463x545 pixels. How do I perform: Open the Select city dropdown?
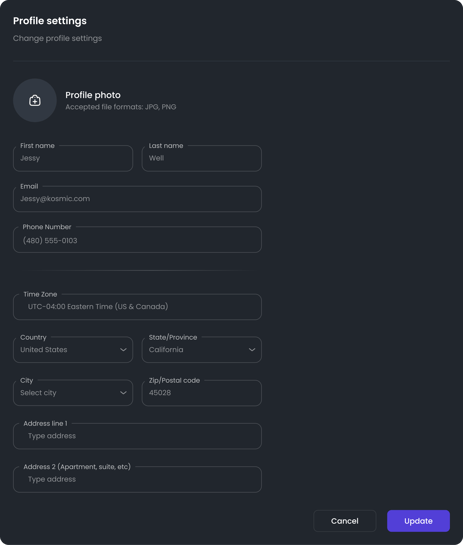click(73, 393)
